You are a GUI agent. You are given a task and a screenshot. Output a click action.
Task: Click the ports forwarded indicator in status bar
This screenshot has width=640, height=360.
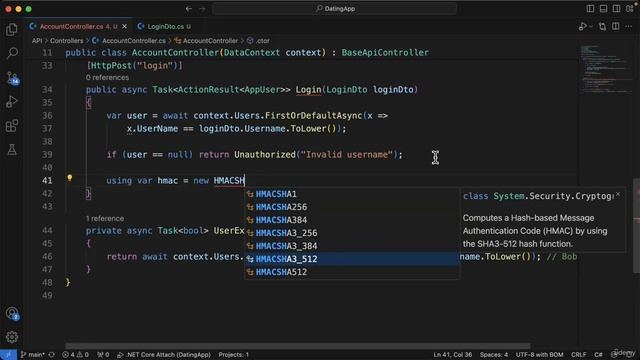(103, 355)
